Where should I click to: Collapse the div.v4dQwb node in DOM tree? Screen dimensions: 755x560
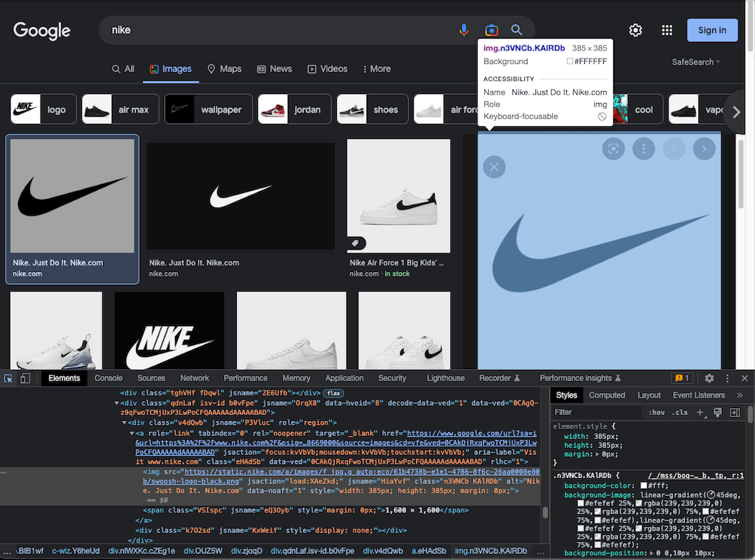point(124,423)
